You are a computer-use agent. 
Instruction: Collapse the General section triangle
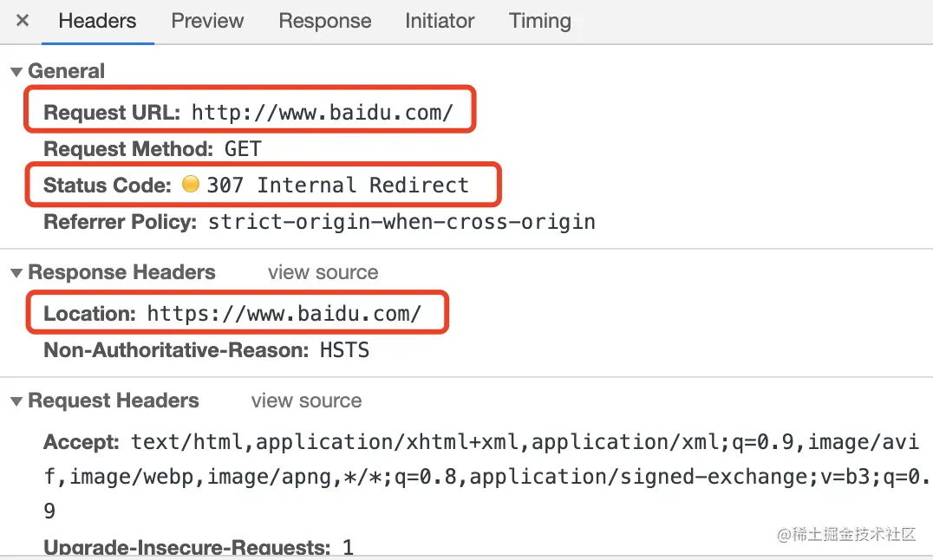tap(16, 72)
